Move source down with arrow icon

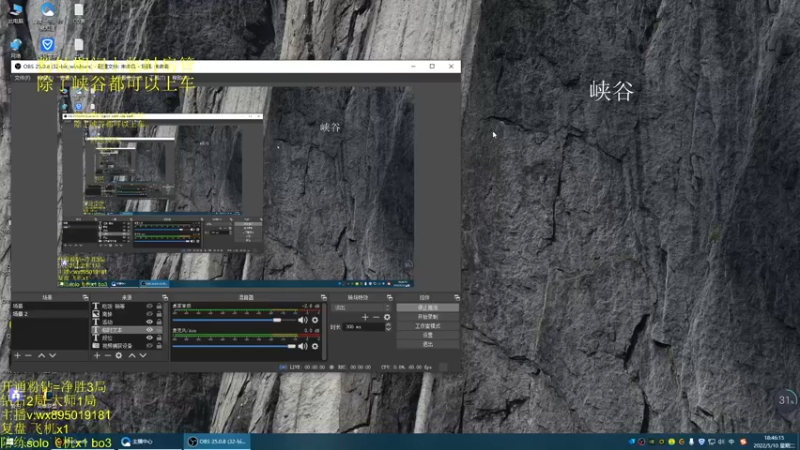click(143, 355)
